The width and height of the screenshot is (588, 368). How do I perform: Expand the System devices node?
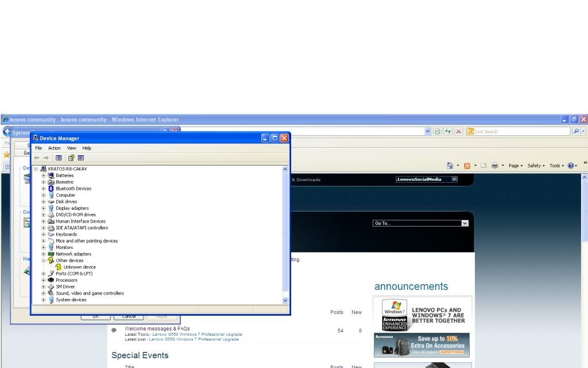pos(44,300)
